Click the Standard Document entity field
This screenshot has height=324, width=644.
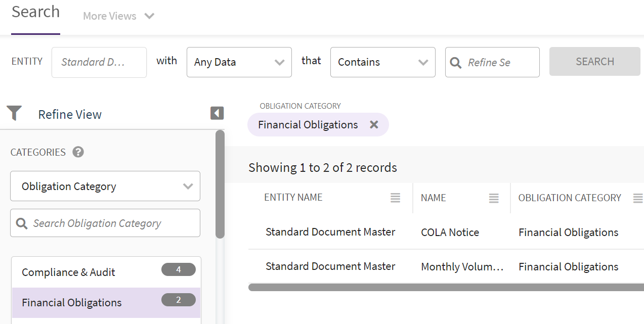[99, 62]
